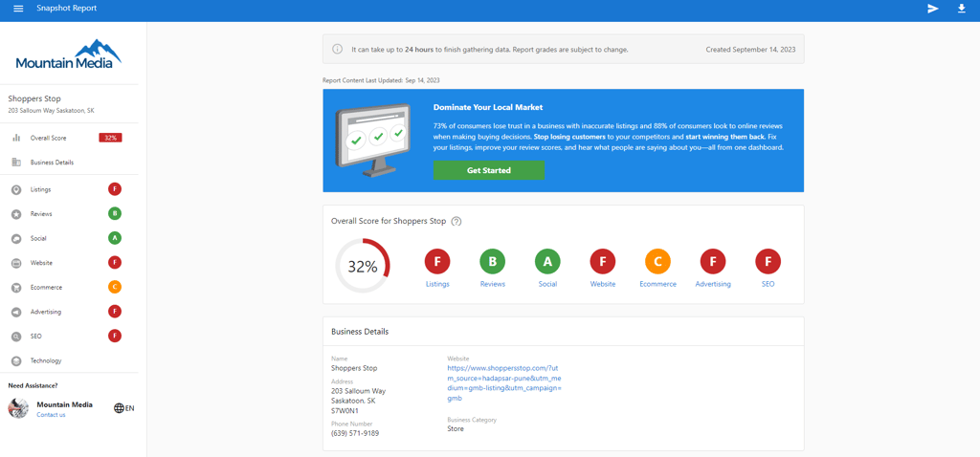
Task: Click the large red F circle for Listings
Action: pyautogui.click(x=437, y=262)
